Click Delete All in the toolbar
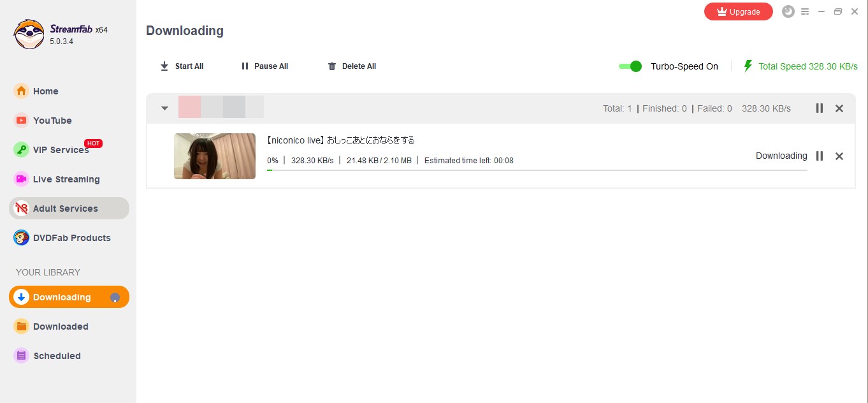Viewport: 868px width, 403px height. [x=352, y=66]
